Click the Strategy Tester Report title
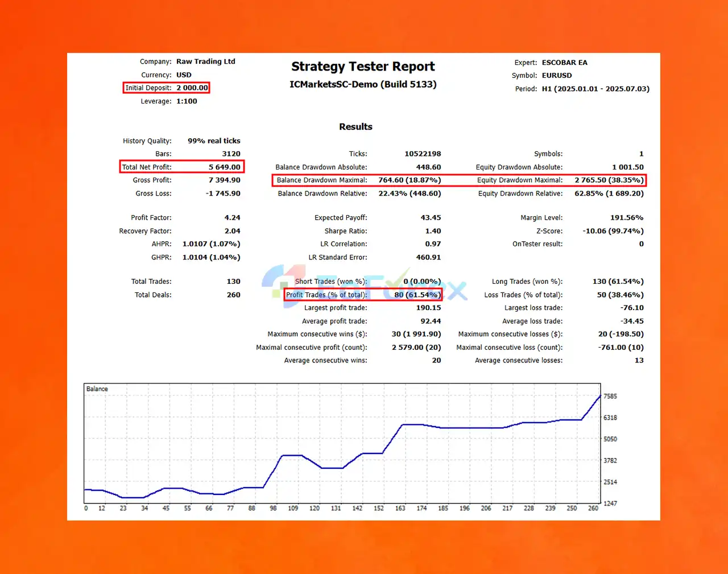 [363, 67]
